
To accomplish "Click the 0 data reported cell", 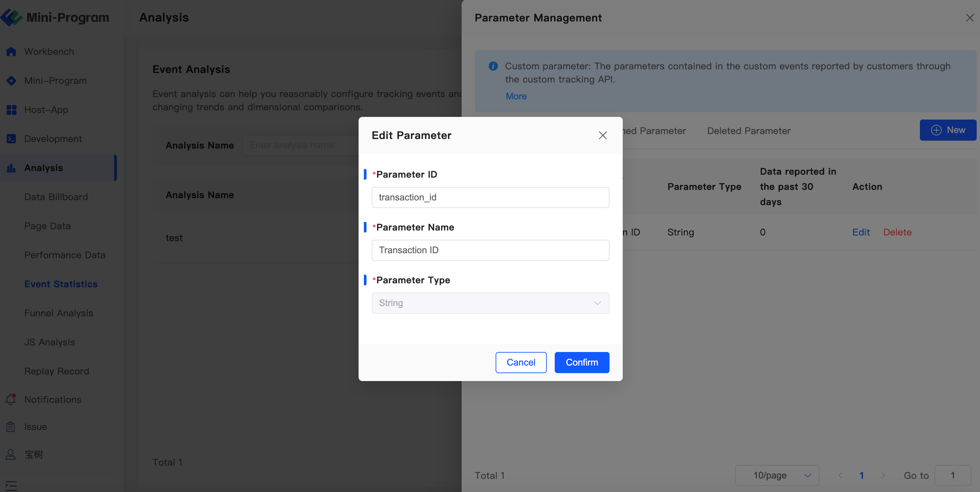I will point(762,232).
